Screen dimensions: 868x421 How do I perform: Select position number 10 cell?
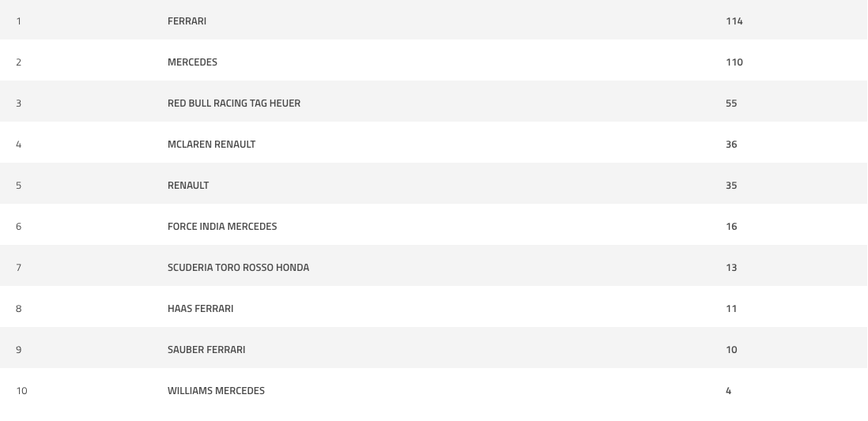pos(21,390)
